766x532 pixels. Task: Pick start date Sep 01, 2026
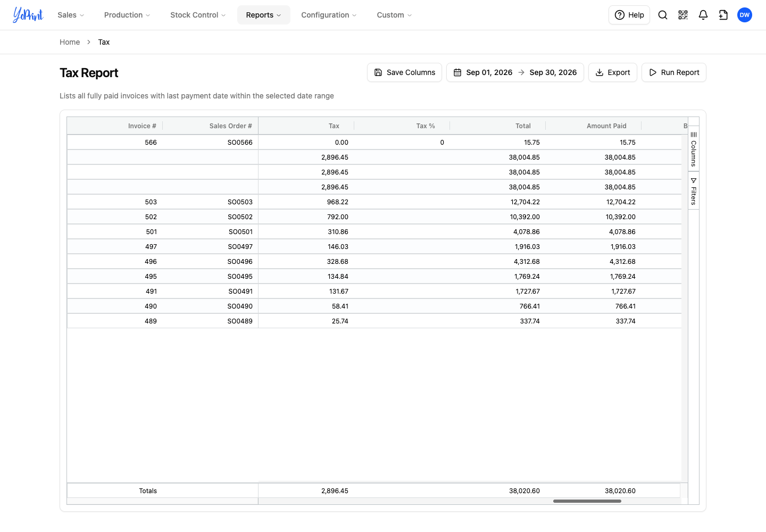click(x=489, y=72)
